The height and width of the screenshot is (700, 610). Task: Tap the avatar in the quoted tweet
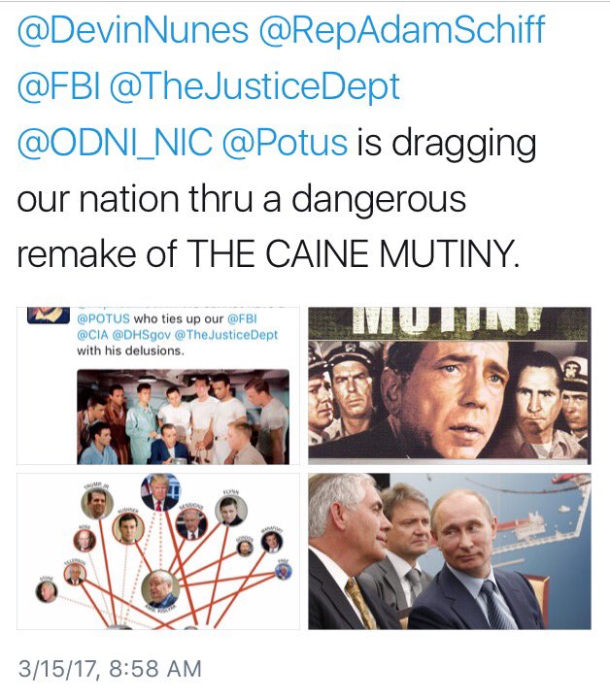[49, 315]
